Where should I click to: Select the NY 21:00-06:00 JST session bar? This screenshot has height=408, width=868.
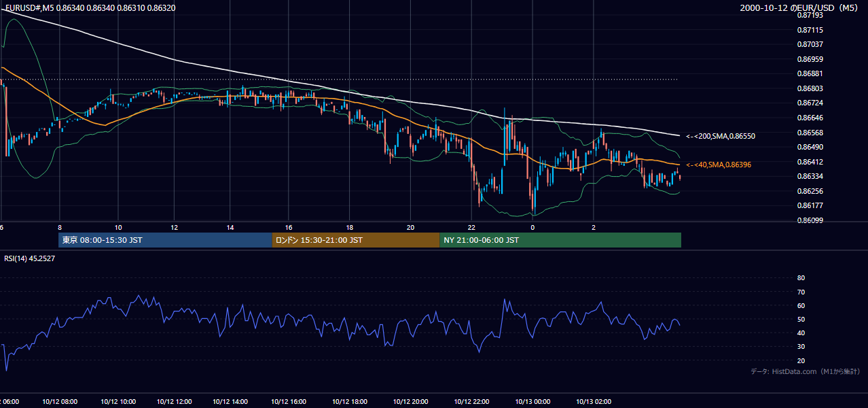[560, 240]
